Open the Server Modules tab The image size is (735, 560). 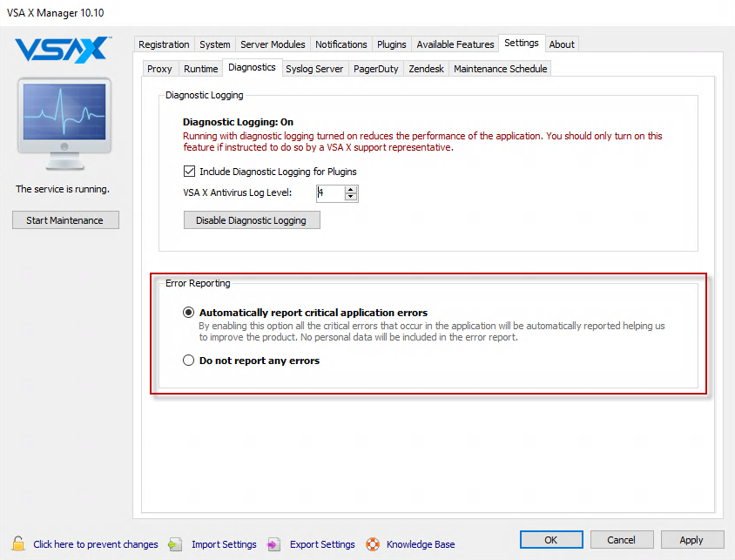tap(273, 44)
